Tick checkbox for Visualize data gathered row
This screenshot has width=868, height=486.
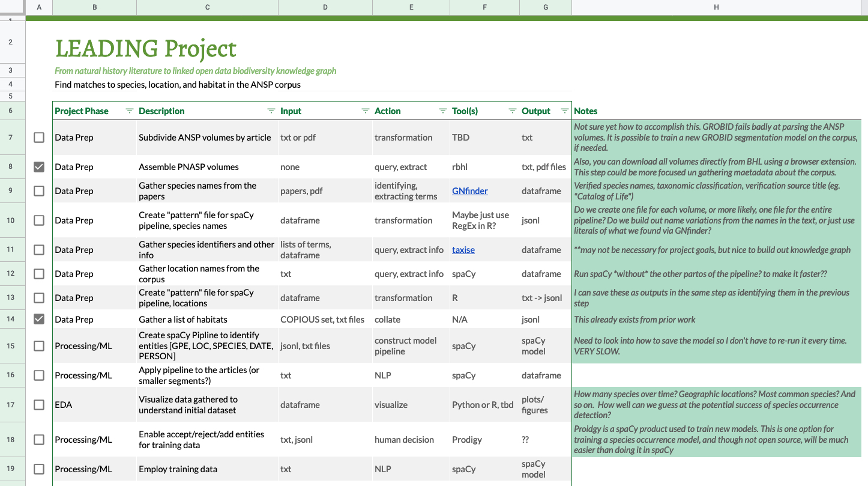(x=39, y=405)
